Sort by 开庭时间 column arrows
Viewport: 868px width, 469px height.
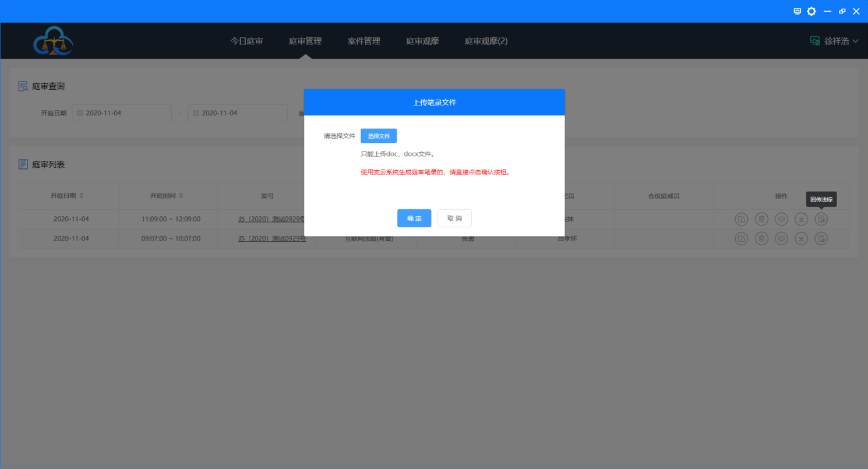(181, 196)
